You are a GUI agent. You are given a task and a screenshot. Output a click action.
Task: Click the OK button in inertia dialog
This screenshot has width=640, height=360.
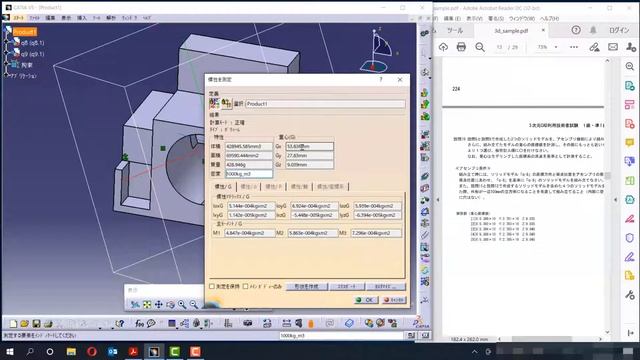[x=366, y=300]
